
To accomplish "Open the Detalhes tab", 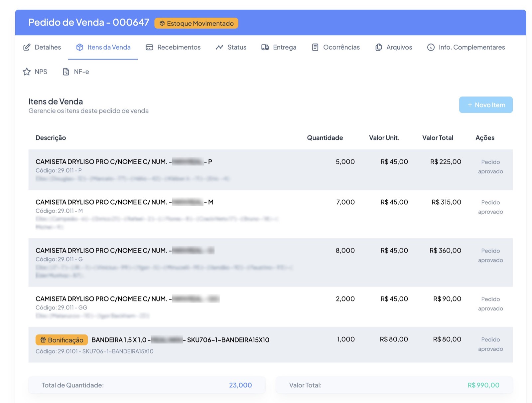I will pyautogui.click(x=42, y=47).
